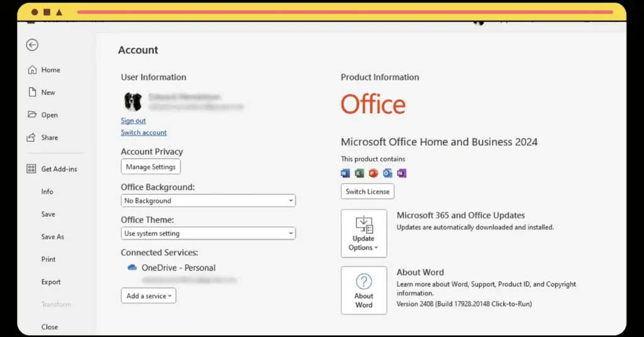Open the Export page
644x337 pixels.
point(51,282)
